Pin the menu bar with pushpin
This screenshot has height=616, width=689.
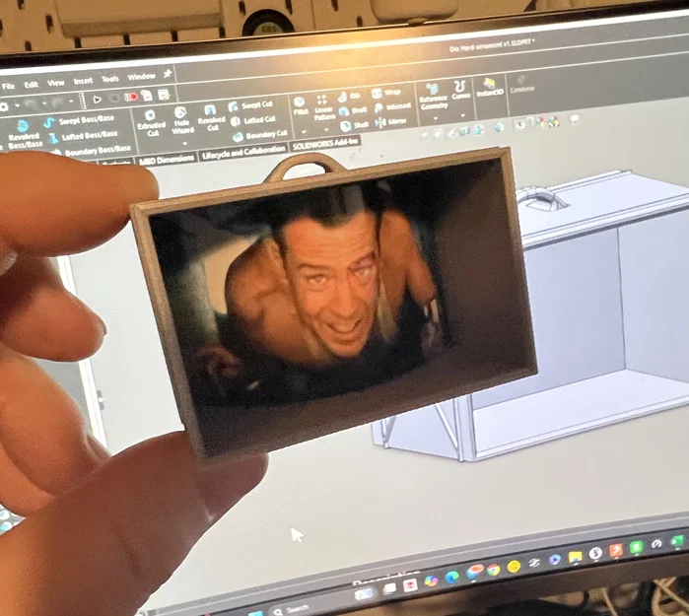click(x=168, y=73)
